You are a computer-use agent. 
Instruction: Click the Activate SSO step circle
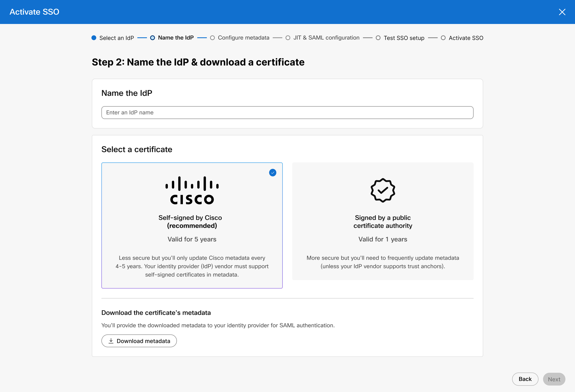coord(443,38)
